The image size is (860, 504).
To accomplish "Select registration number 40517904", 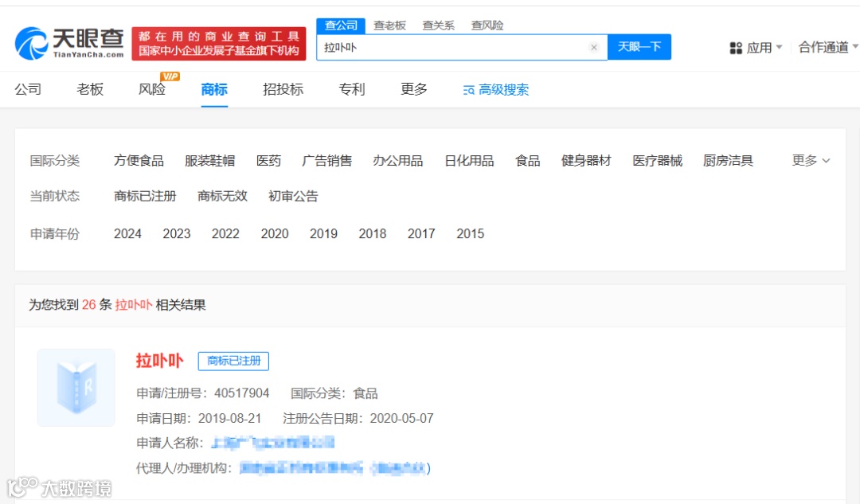I will click(241, 393).
